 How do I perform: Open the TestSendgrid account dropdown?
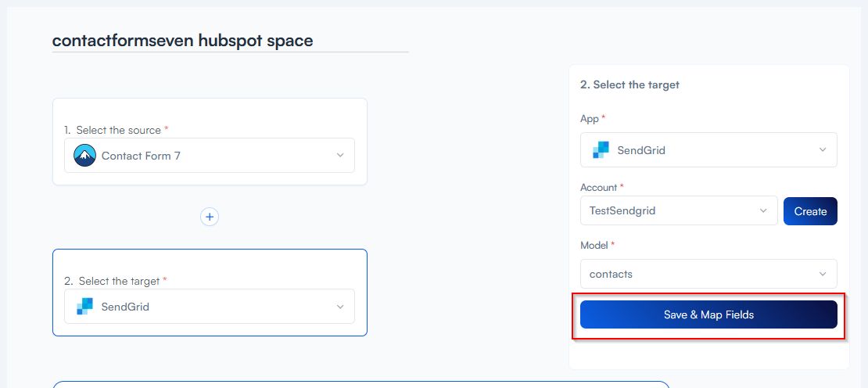pyautogui.click(x=678, y=211)
